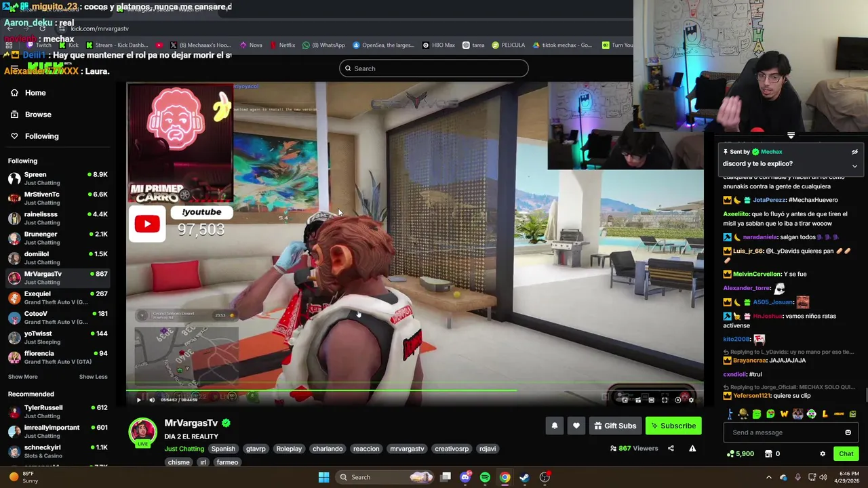868x488 pixels.
Task: Click the green Subscribe button
Action: pyautogui.click(x=673, y=426)
